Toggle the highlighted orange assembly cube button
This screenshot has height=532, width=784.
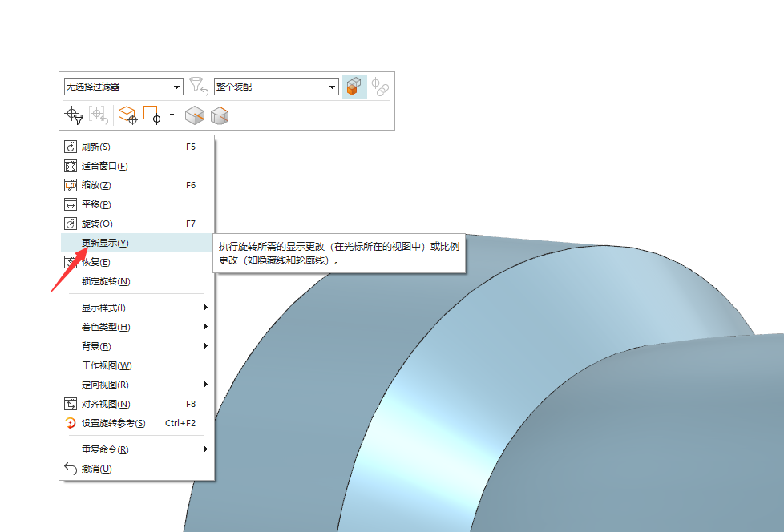pyautogui.click(x=354, y=87)
